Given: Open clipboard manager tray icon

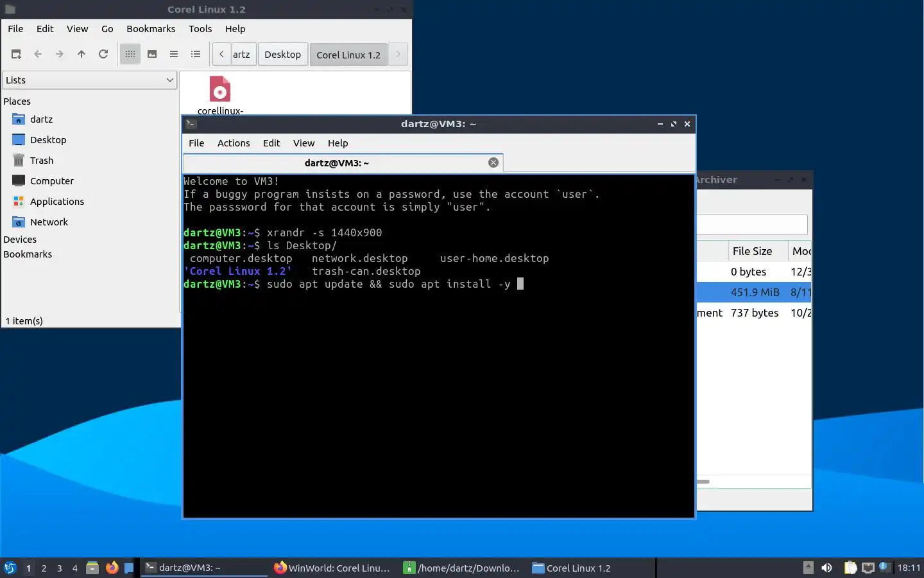Looking at the screenshot, I should 850,568.
